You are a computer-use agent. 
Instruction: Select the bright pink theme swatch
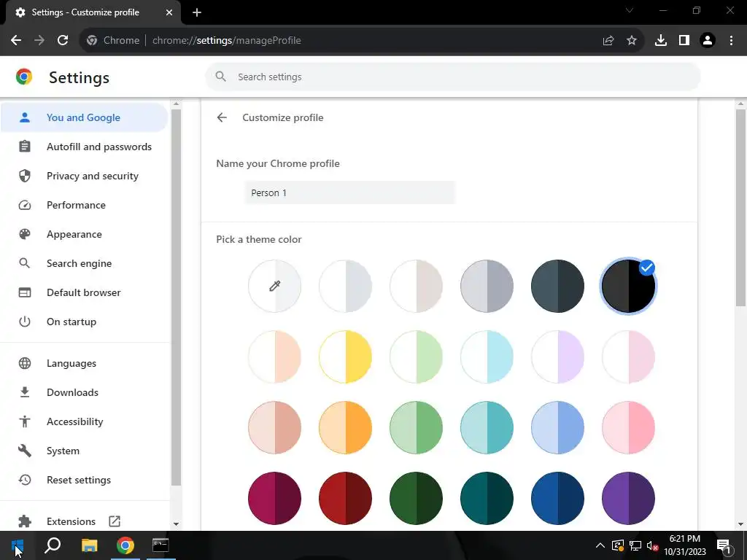(x=628, y=427)
